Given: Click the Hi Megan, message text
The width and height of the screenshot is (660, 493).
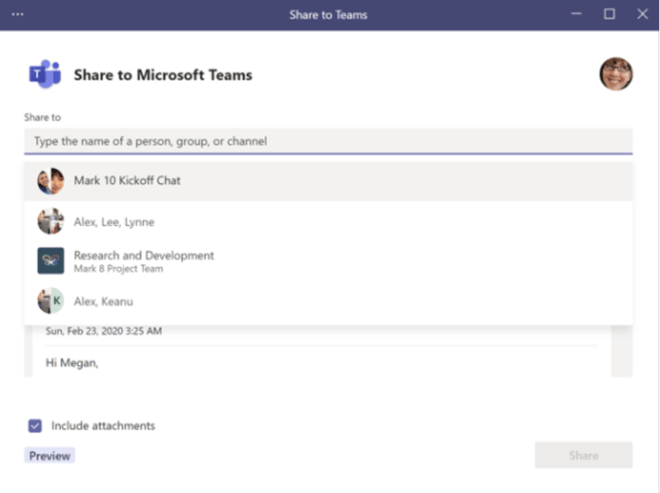Looking at the screenshot, I should [x=72, y=363].
